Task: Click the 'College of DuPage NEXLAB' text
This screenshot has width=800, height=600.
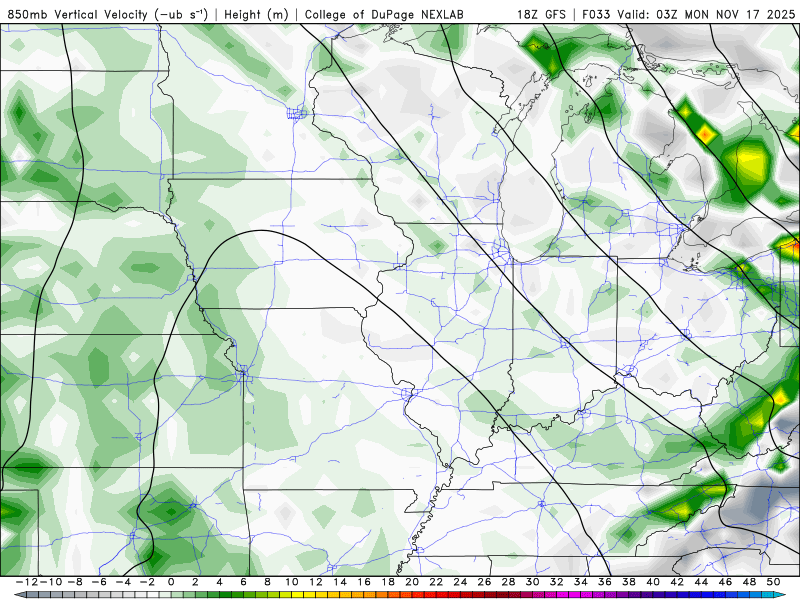Action: click(x=384, y=14)
